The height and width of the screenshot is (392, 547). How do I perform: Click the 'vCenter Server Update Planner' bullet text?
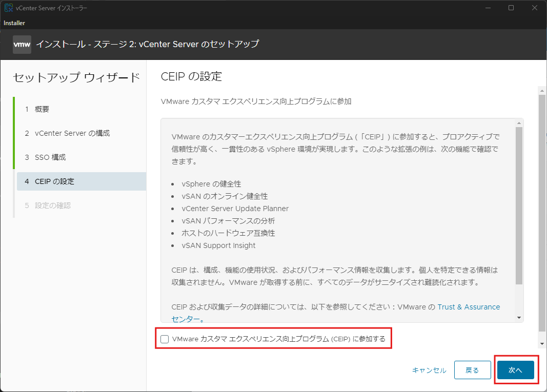coord(235,209)
